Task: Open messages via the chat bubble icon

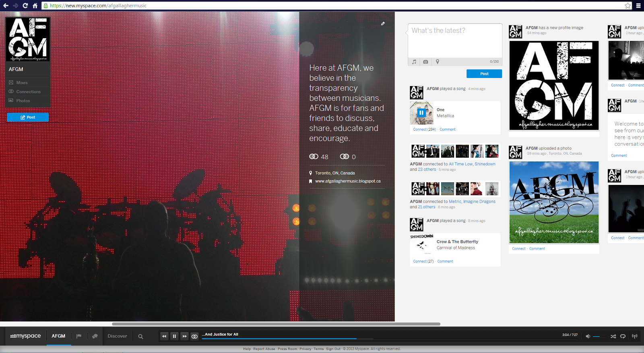Action: tap(95, 336)
